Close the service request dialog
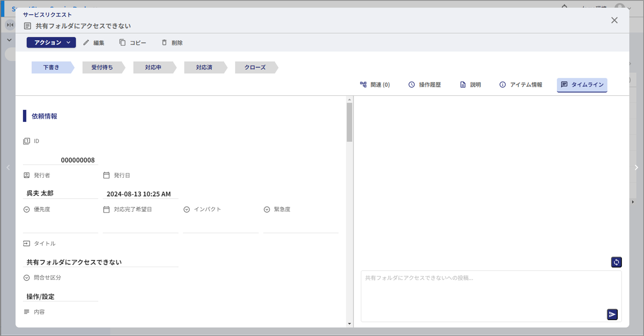 pos(614,20)
